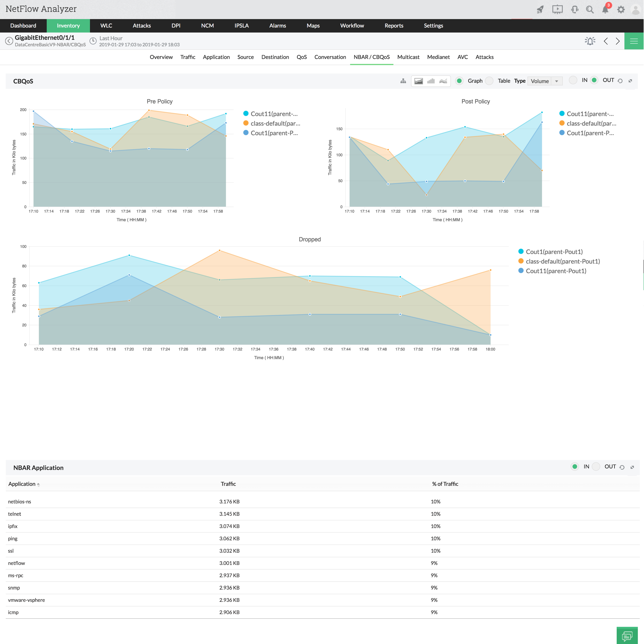The image size is (644, 644).
Task: Open the Reports menu
Action: [394, 26]
